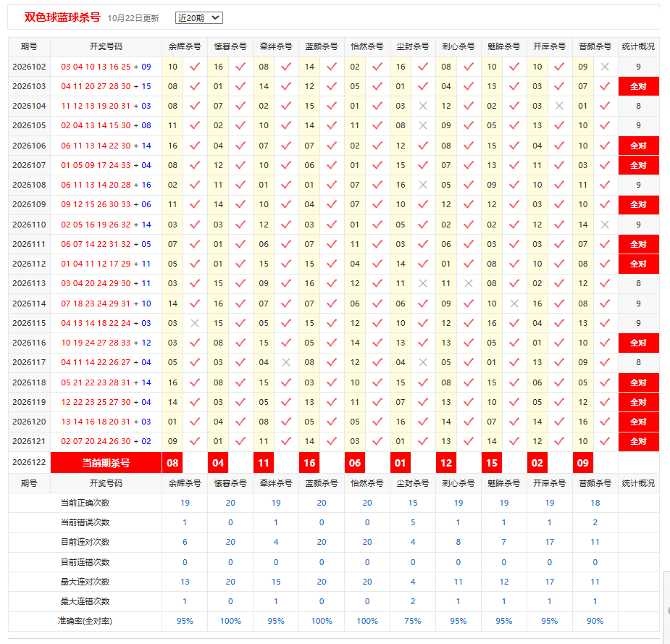This screenshot has height=644, width=670.
Task: Click the 最大连错次数 row label
Action: pyautogui.click(x=85, y=601)
